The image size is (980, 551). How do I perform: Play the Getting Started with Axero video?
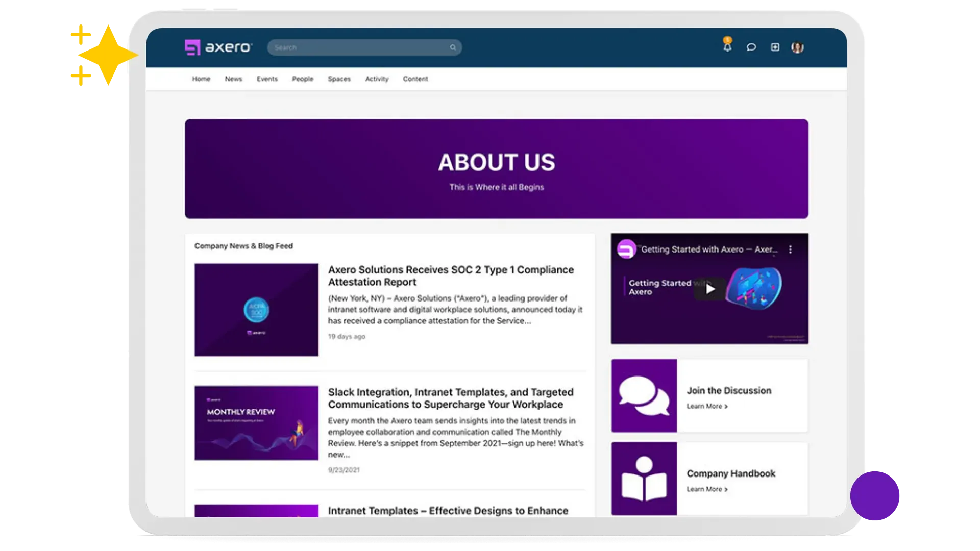710,289
